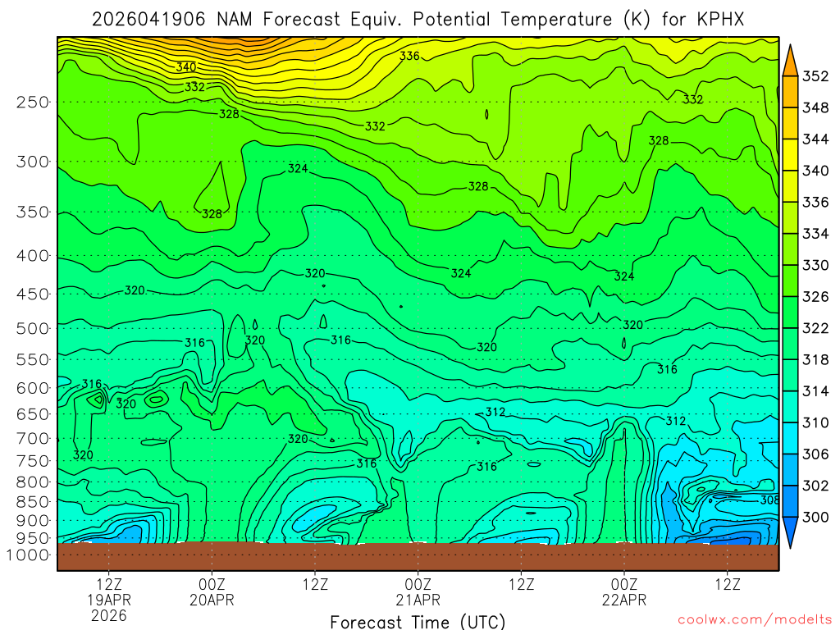840x630 pixels.
Task: Click the 950 pressure level label
Action: pos(32,538)
